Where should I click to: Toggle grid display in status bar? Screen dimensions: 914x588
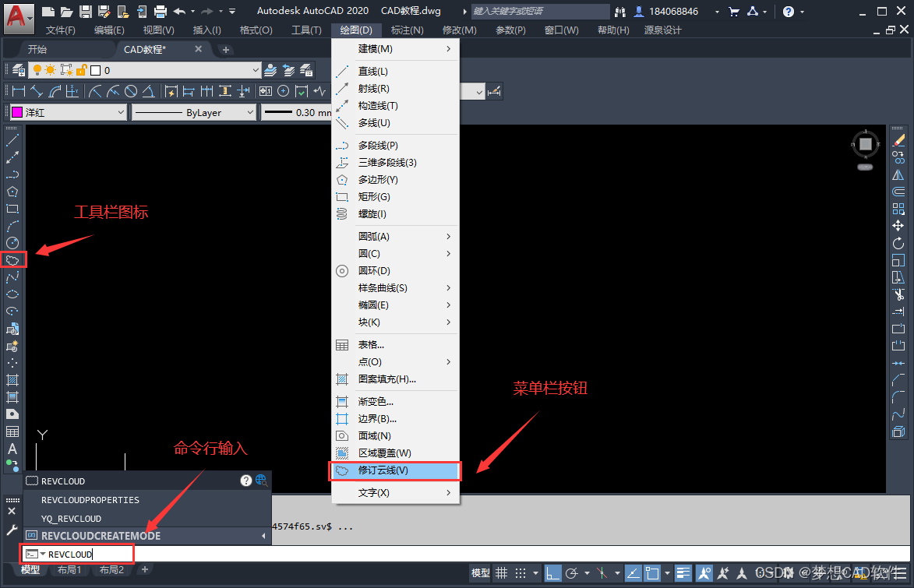coord(501,573)
